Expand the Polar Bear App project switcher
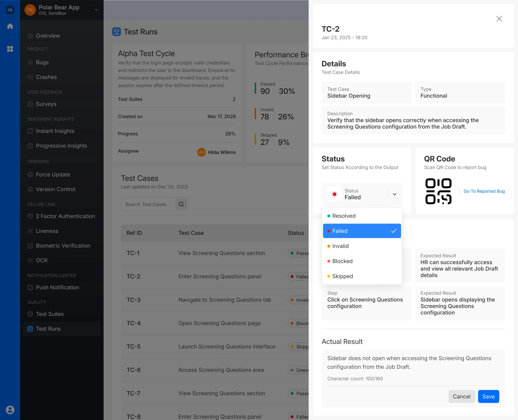The height and width of the screenshot is (420, 518). point(96,10)
